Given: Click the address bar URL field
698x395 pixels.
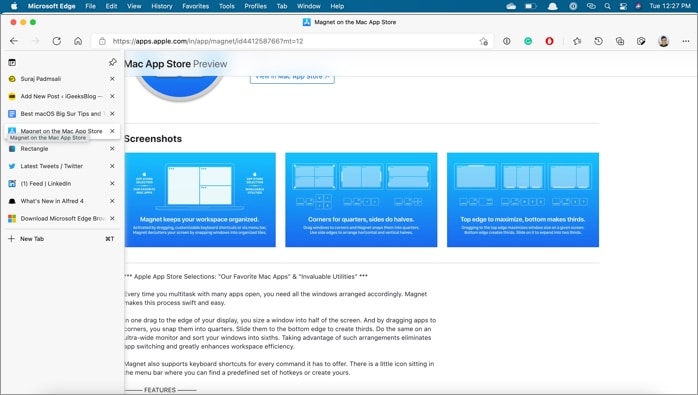Looking at the screenshot, I should tap(292, 41).
